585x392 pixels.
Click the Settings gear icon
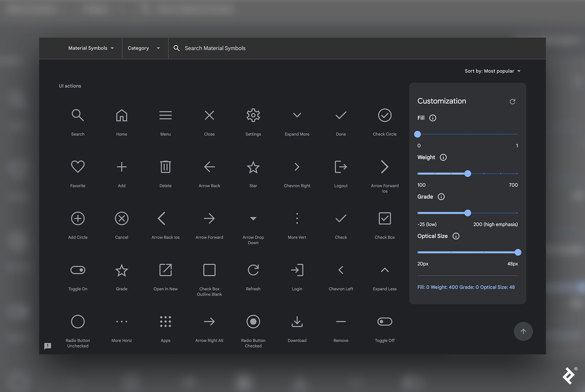point(253,115)
